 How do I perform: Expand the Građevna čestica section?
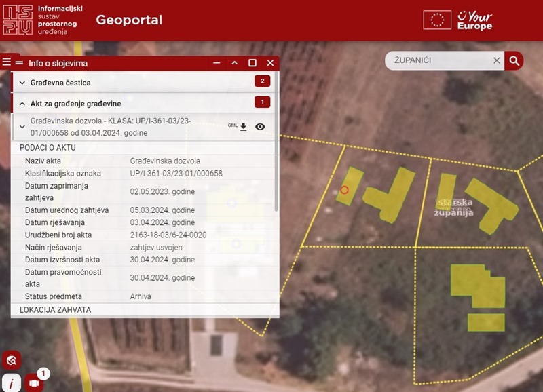click(x=22, y=83)
